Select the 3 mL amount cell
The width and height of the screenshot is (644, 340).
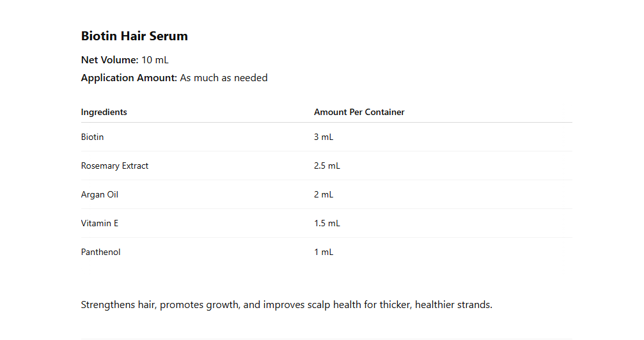(324, 137)
